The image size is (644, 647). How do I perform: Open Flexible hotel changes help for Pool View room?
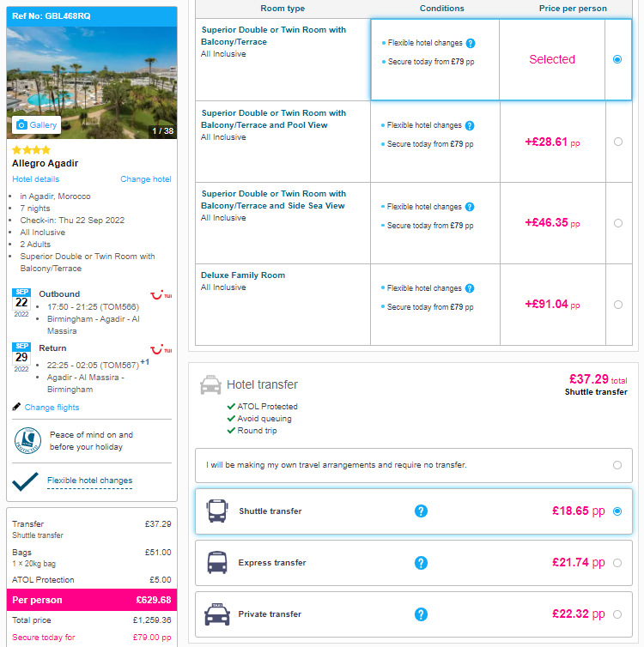[x=470, y=125]
